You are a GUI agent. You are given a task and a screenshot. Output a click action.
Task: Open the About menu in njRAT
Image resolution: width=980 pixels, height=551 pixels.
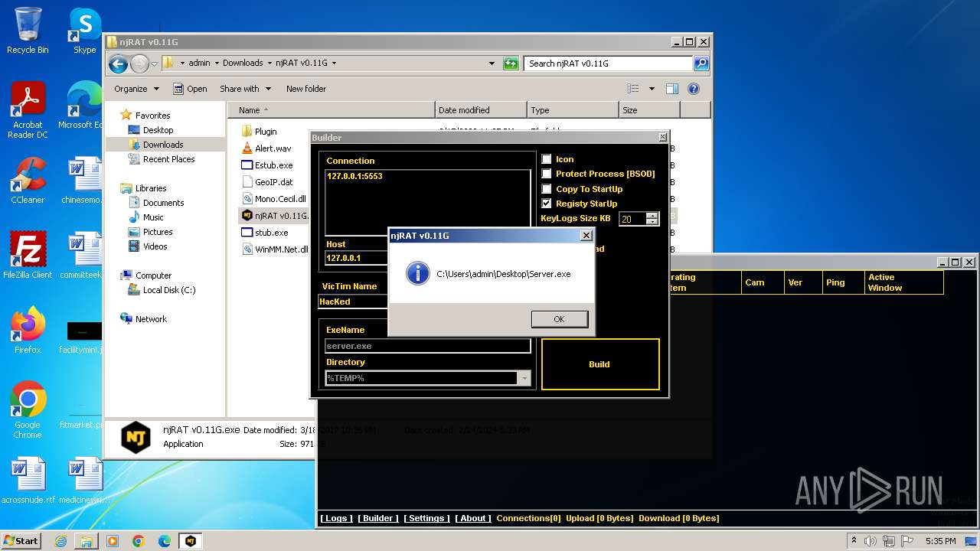click(x=473, y=518)
